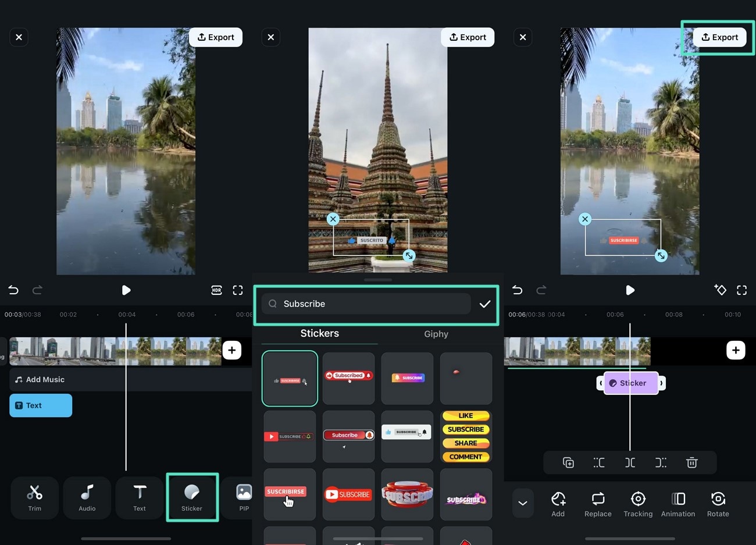Redo action in left panel
This screenshot has width=756, height=545.
tap(37, 290)
